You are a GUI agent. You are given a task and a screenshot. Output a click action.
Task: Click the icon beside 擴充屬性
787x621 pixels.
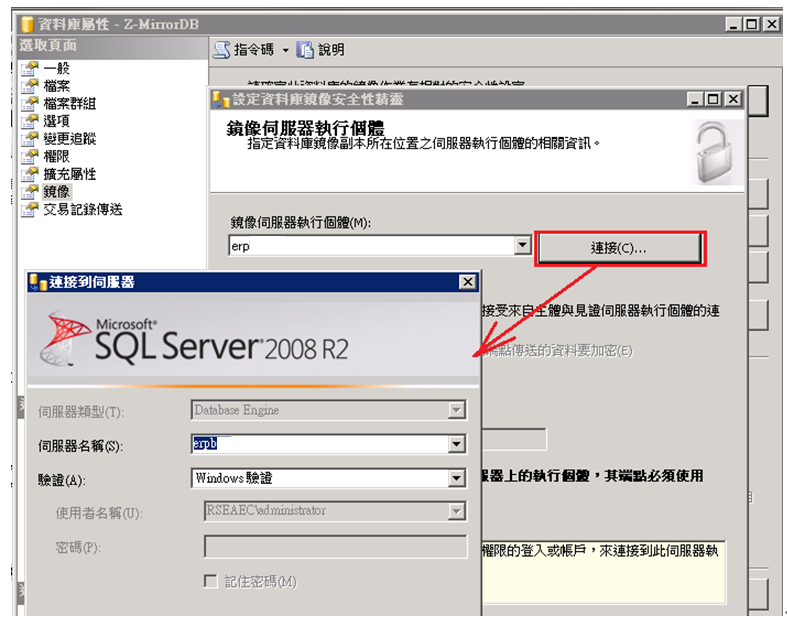(x=30, y=174)
